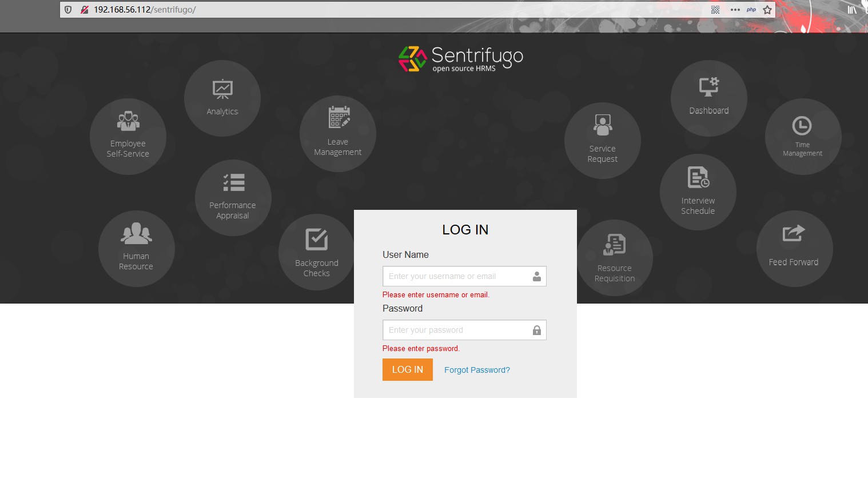
Task: Click the 'Please enter password.' error text
Action: point(421,348)
